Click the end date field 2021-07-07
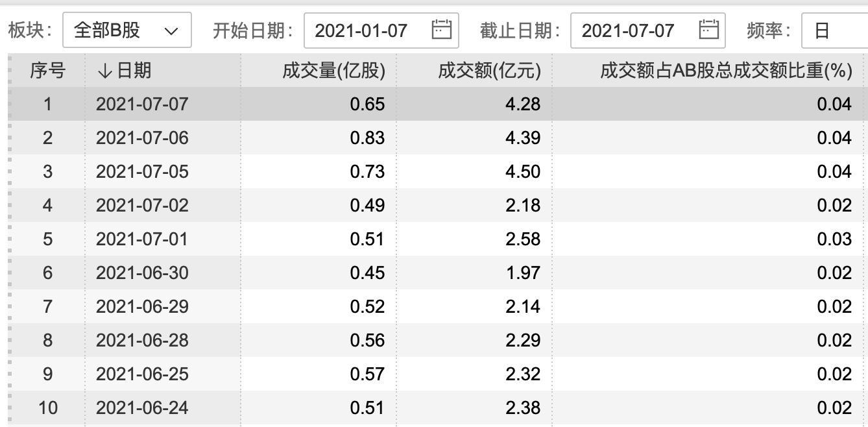The height and width of the screenshot is (427, 868). pos(627,30)
